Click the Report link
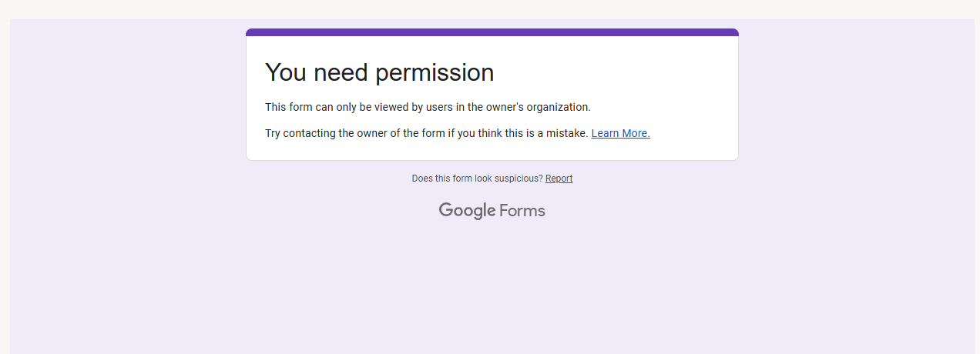The image size is (980, 354). pyautogui.click(x=559, y=179)
